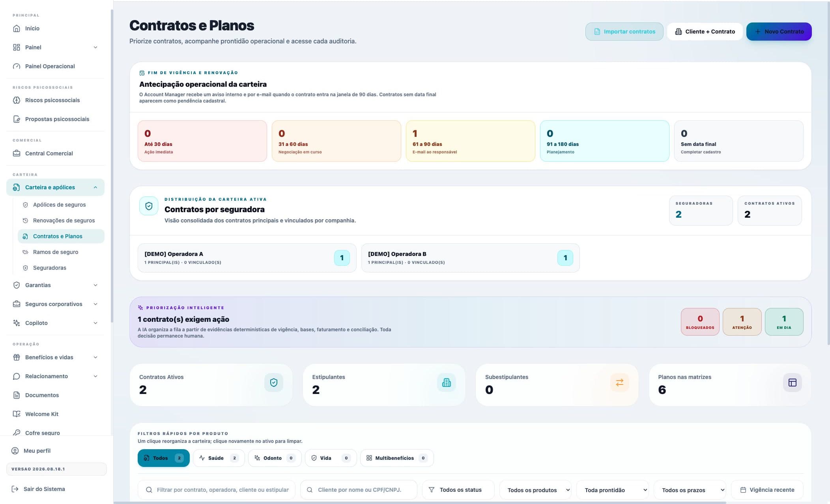This screenshot has width=830, height=504.
Task: Click the Novo Contrato button
Action: (x=779, y=32)
